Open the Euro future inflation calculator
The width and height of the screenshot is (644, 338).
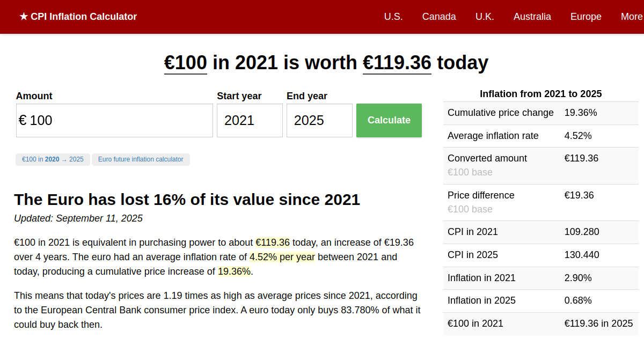point(141,159)
